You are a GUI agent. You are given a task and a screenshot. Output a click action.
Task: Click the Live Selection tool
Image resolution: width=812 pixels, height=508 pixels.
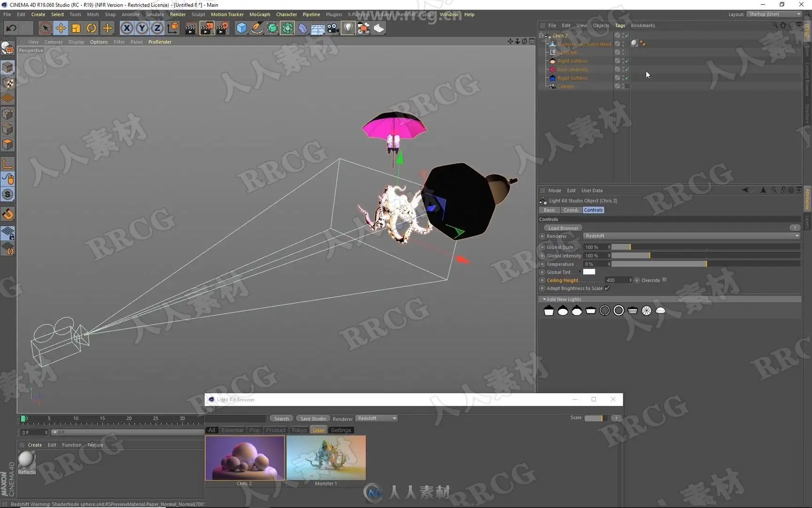pyautogui.click(x=45, y=28)
